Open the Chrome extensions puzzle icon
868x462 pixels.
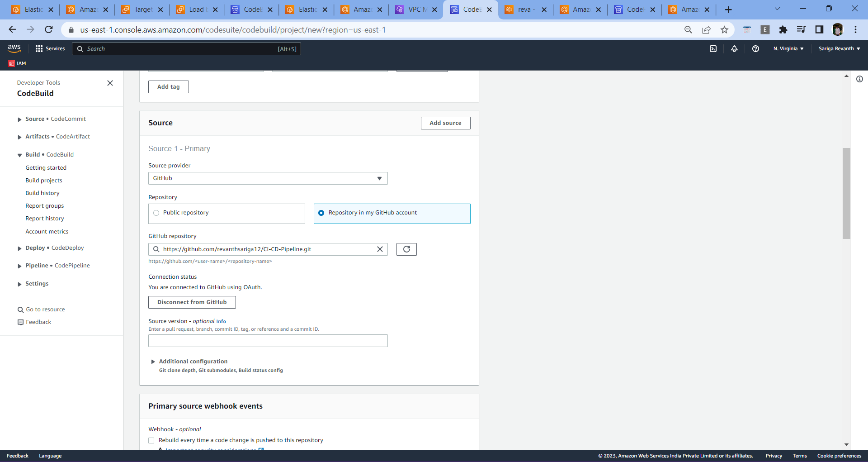coord(783,29)
